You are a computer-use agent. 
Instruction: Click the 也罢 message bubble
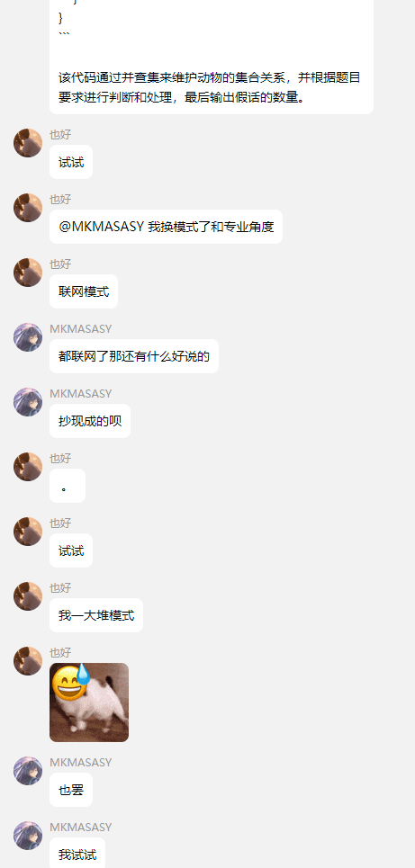71,790
